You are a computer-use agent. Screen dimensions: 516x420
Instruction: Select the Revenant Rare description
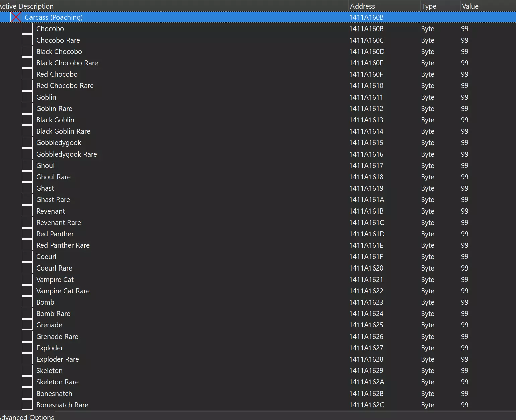click(59, 222)
